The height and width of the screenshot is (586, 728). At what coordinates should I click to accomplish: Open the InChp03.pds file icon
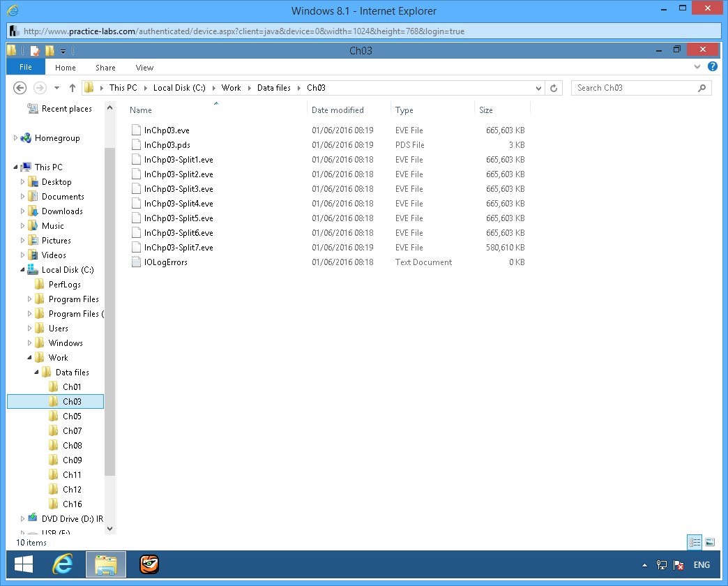tap(137, 145)
